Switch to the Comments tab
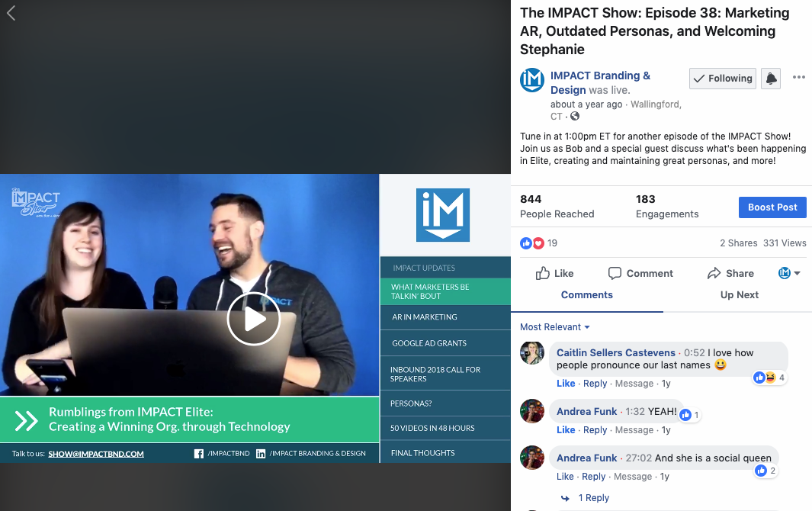Viewport: 812px width, 511px height. pos(587,295)
